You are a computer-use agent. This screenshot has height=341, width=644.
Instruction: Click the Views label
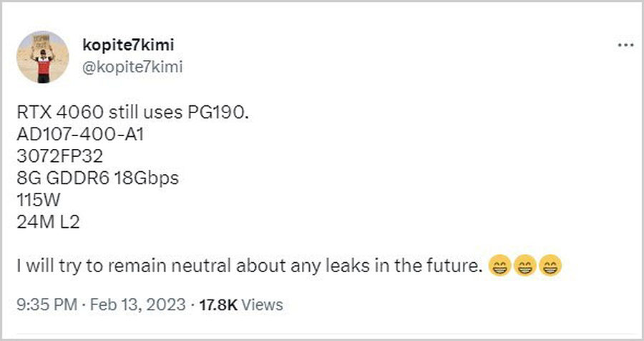tap(262, 304)
